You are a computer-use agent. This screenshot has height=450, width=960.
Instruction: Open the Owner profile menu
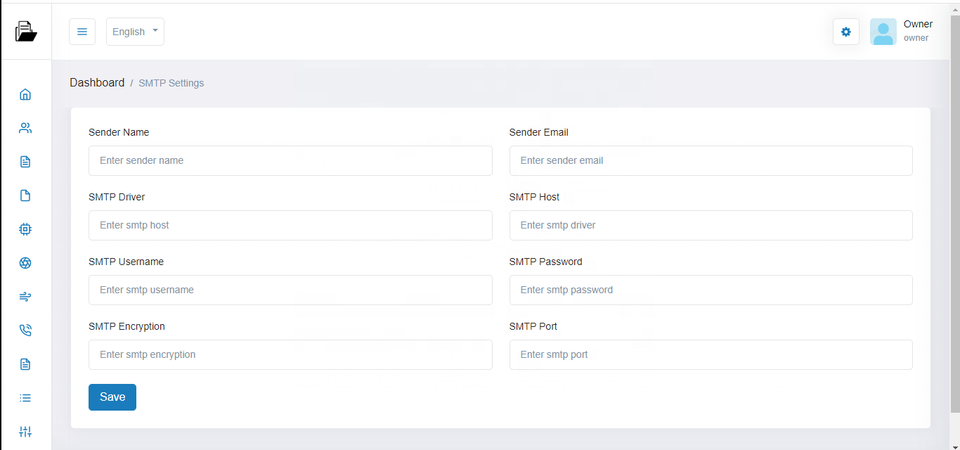click(901, 32)
